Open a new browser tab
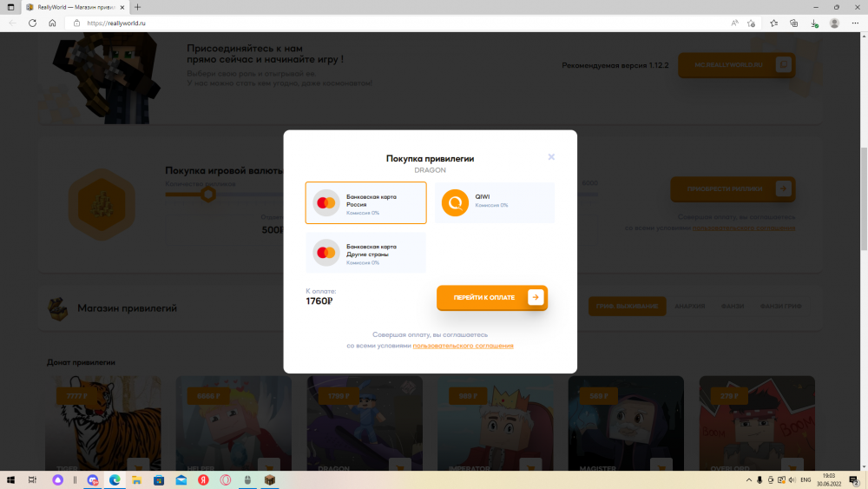868x489 pixels. point(137,7)
